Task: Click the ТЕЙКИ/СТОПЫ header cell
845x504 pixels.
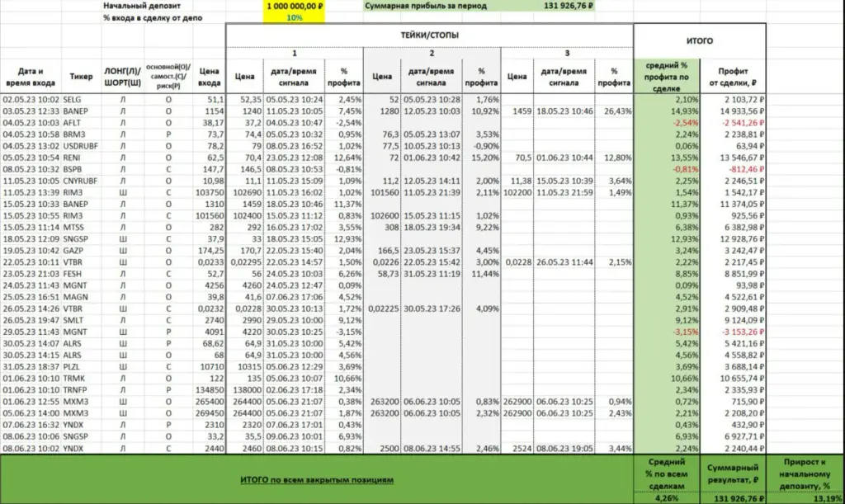Action: click(429, 35)
